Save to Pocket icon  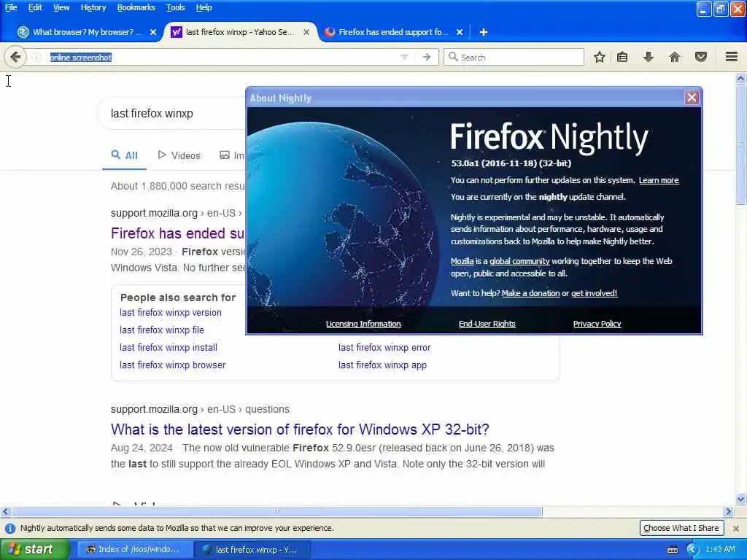701,57
